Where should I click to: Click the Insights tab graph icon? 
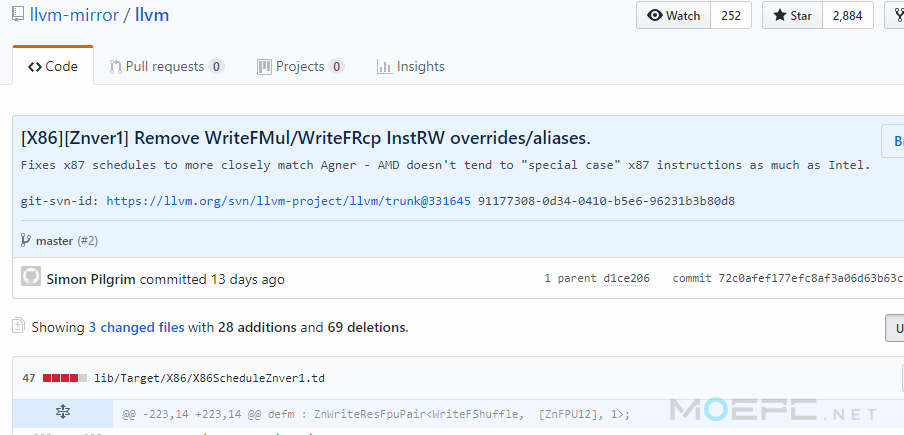(384, 67)
